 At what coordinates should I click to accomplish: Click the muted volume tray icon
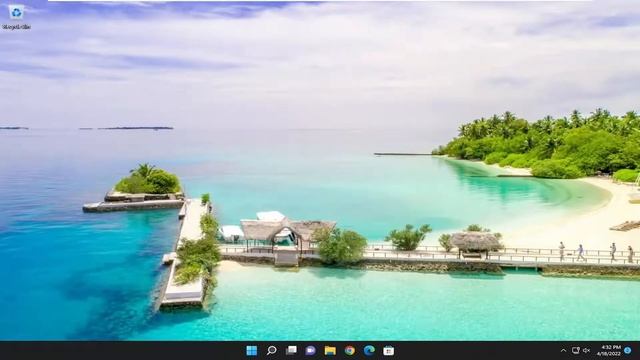(587, 351)
